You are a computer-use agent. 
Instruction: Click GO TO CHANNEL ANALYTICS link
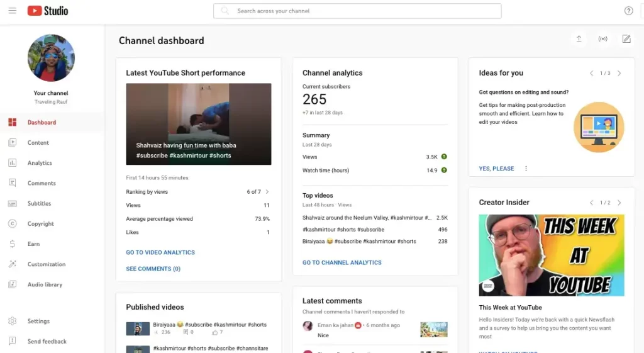pos(341,262)
